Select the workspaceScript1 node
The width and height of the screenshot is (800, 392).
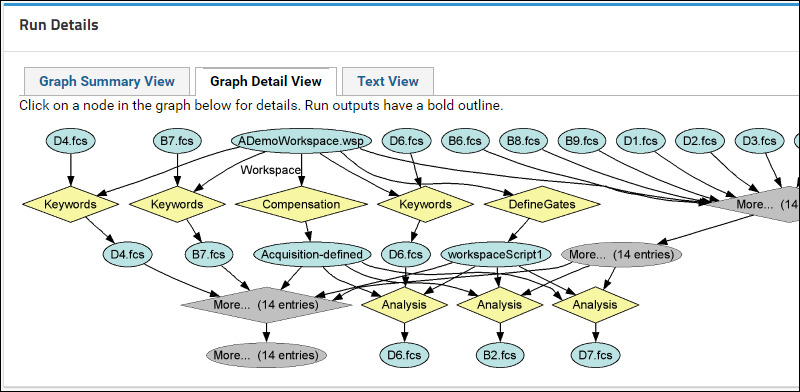496,254
